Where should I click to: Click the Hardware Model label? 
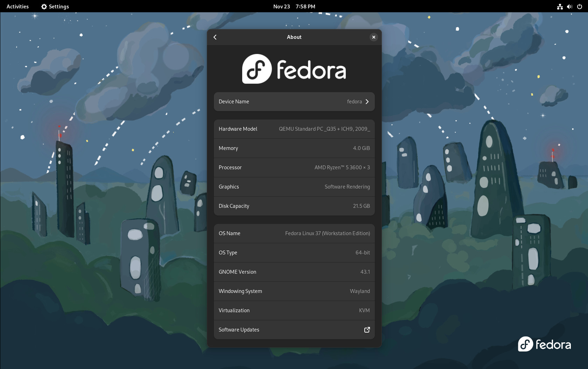click(238, 129)
